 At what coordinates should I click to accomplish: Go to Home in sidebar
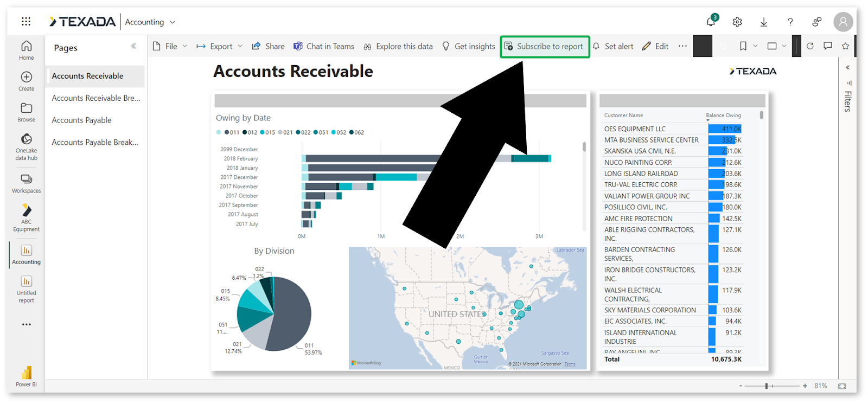26,50
